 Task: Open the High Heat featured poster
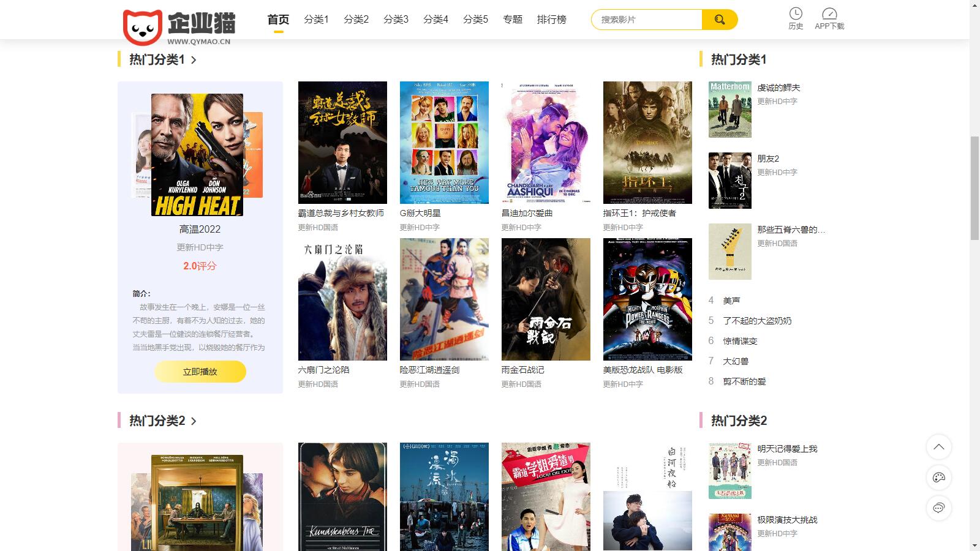pos(197,155)
